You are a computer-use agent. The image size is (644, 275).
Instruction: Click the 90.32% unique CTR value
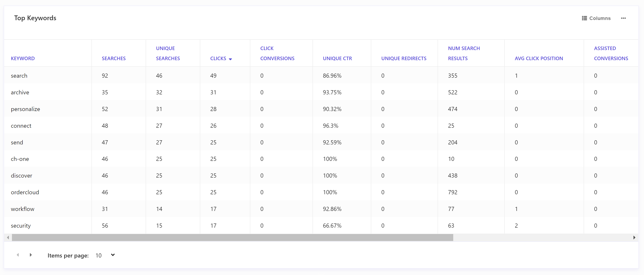tap(332, 109)
